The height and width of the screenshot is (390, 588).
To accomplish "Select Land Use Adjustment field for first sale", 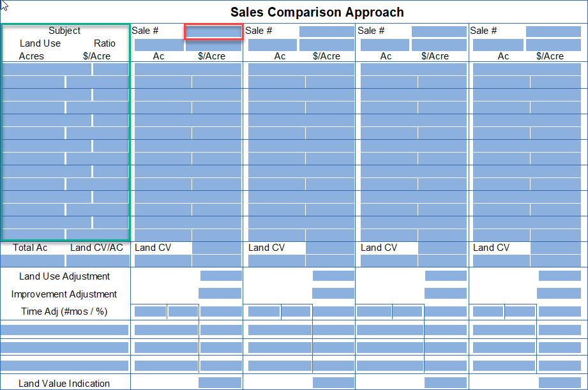I will pos(221,276).
